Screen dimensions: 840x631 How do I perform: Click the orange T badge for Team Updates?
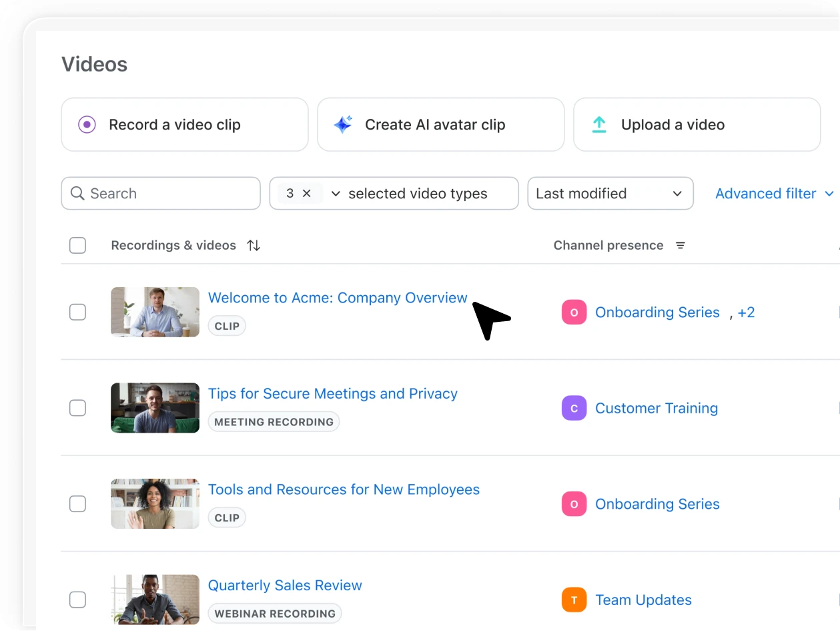[x=574, y=600]
